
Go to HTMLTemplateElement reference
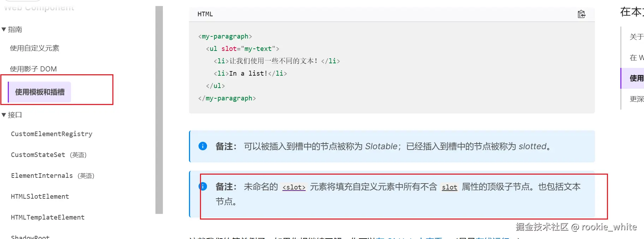pyautogui.click(x=48, y=217)
